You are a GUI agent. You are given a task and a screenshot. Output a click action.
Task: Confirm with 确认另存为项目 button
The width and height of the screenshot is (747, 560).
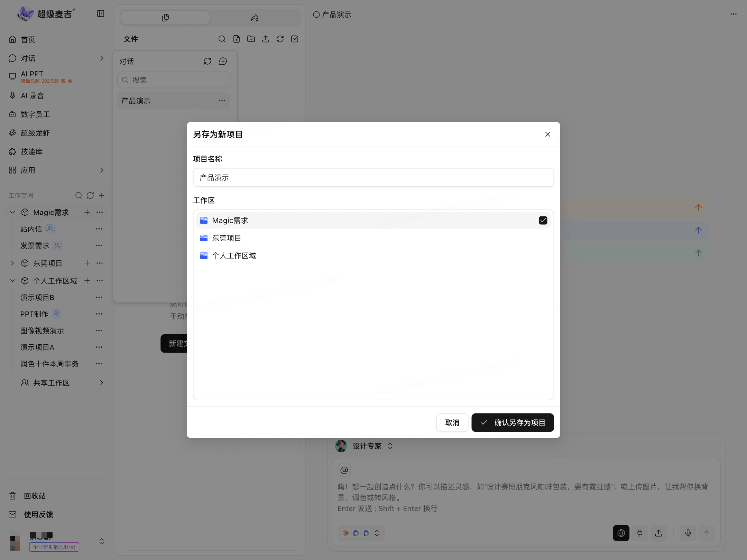pyautogui.click(x=513, y=422)
